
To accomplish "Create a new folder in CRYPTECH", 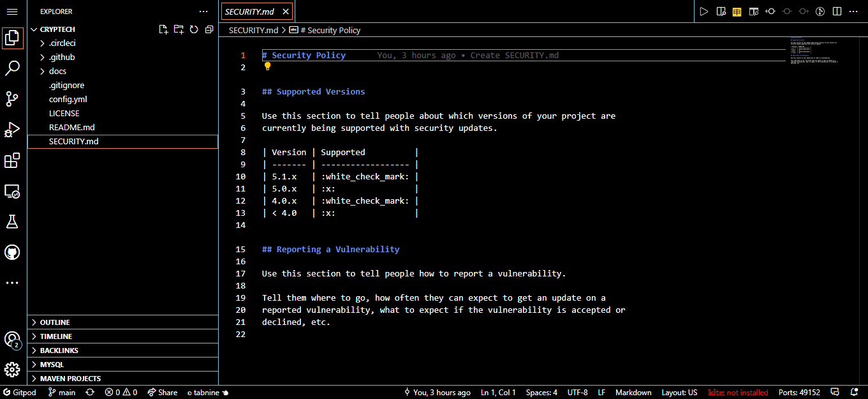I will coord(179,29).
